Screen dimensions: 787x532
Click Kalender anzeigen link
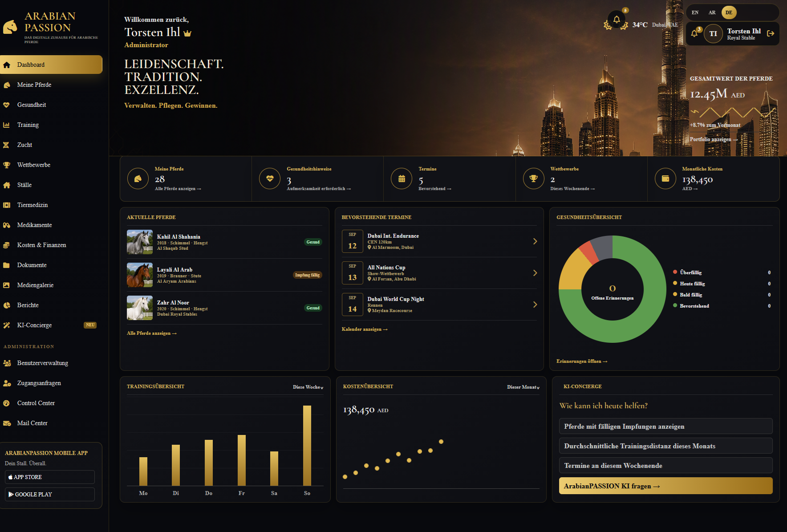365,329
